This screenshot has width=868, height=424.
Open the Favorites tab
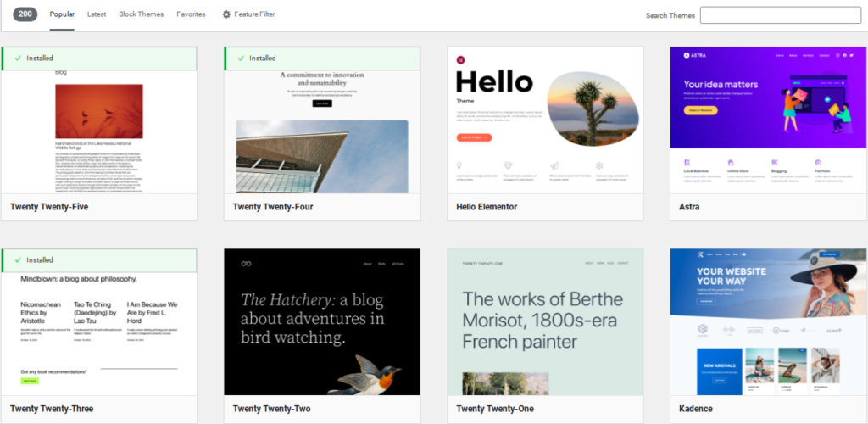tap(191, 14)
